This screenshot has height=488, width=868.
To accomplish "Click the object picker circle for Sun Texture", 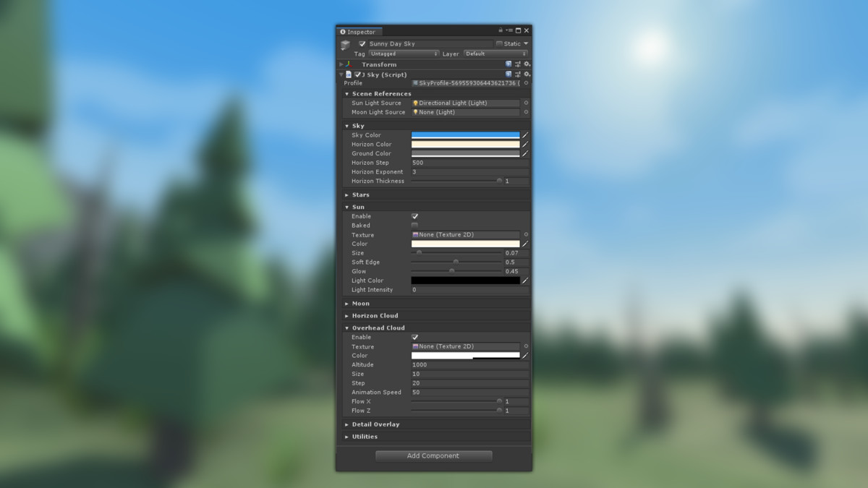I will [x=526, y=235].
